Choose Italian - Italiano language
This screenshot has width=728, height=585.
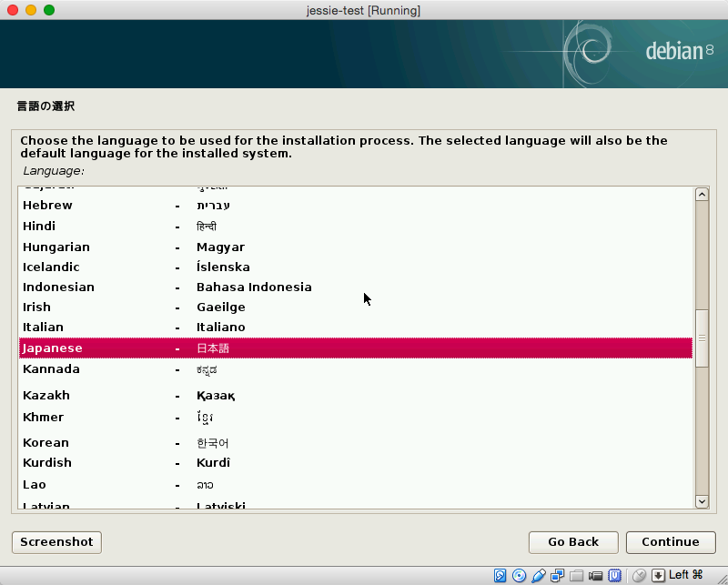(356, 327)
